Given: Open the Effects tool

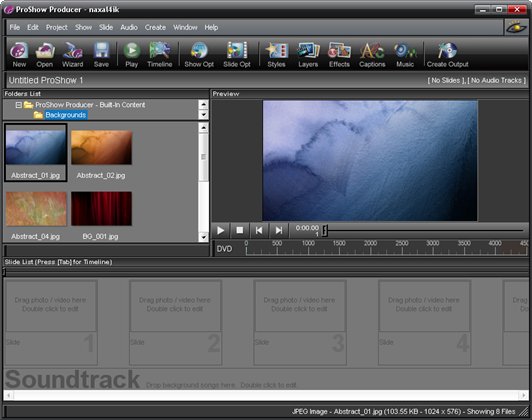Looking at the screenshot, I should click(339, 54).
